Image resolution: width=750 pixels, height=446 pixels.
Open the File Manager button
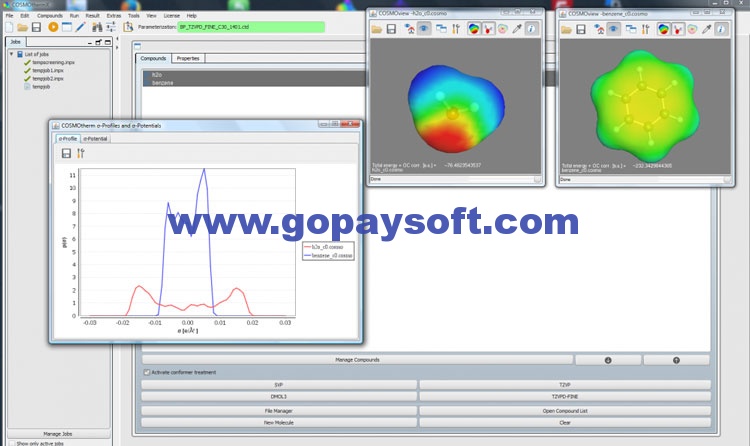279,411
